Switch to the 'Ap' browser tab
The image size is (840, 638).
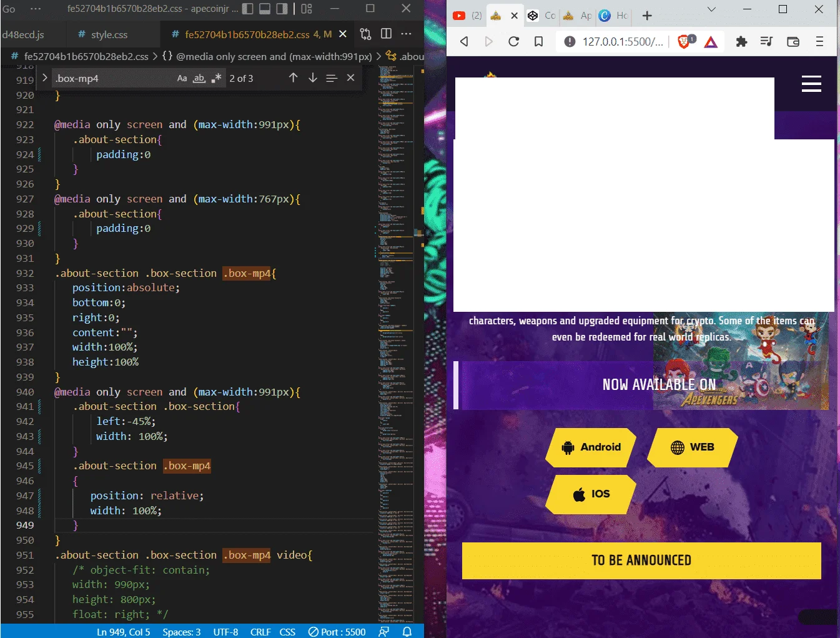(577, 16)
